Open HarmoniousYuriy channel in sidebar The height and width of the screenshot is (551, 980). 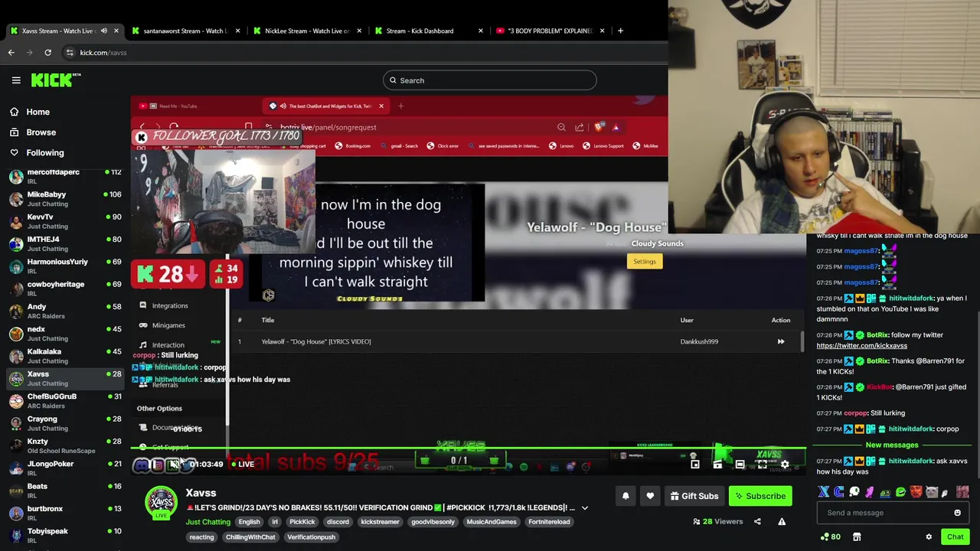pyautogui.click(x=65, y=266)
